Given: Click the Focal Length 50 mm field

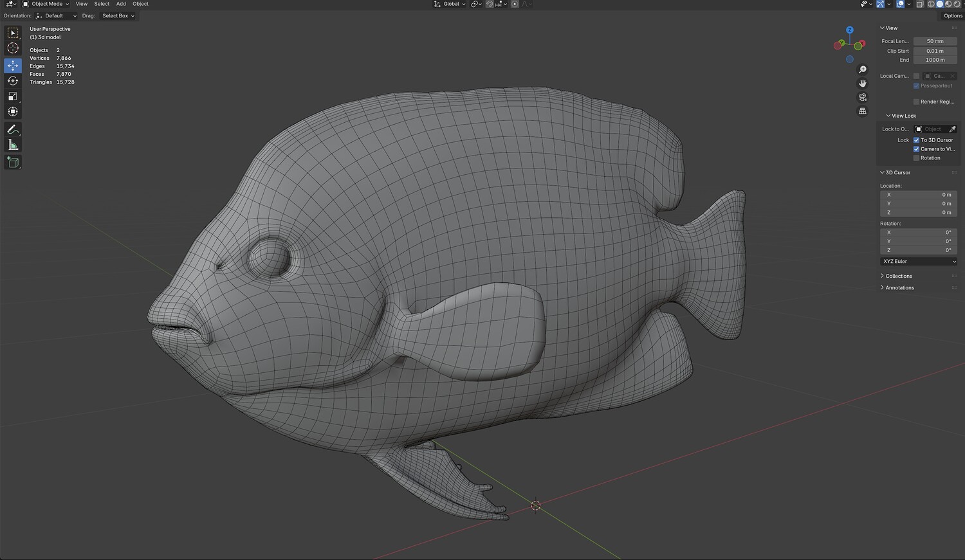Looking at the screenshot, I should pos(935,41).
